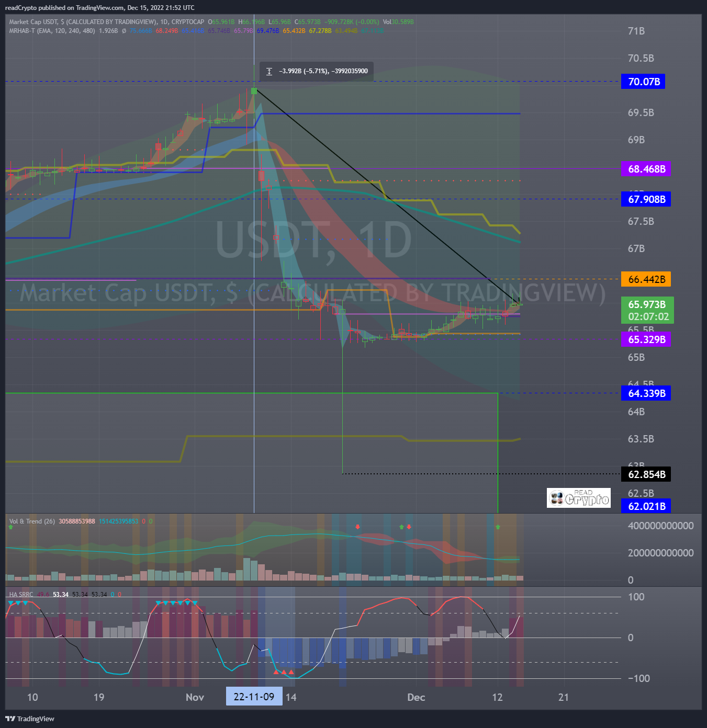The height and width of the screenshot is (728, 707).
Task: Click the orange 65.432B legend value
Action: pos(294,31)
